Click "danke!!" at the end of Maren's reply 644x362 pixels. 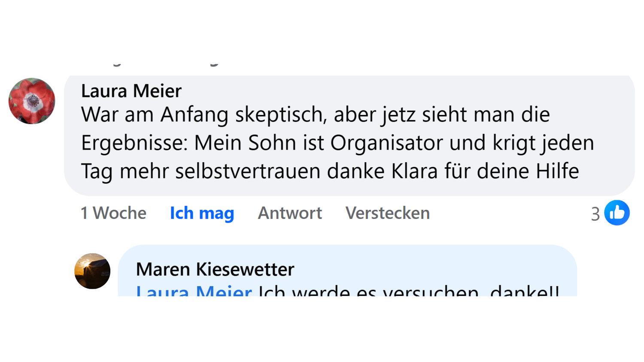point(524,292)
